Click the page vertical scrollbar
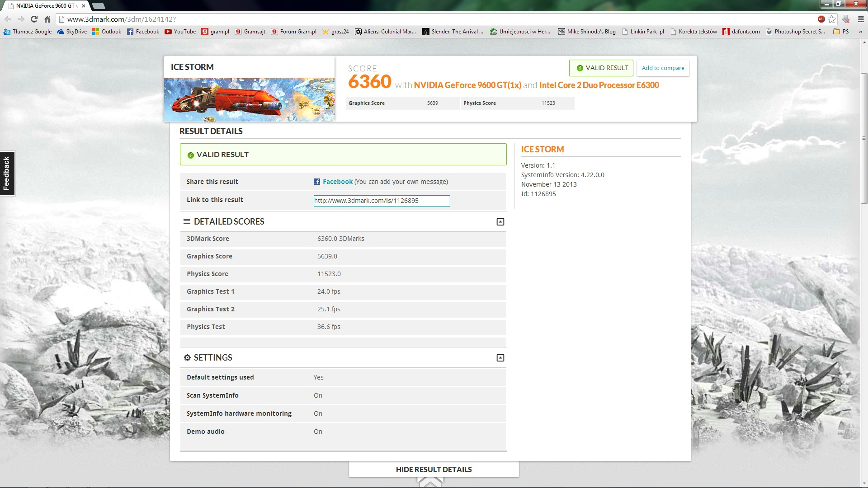This screenshot has height=488, width=868. pyautogui.click(x=864, y=138)
